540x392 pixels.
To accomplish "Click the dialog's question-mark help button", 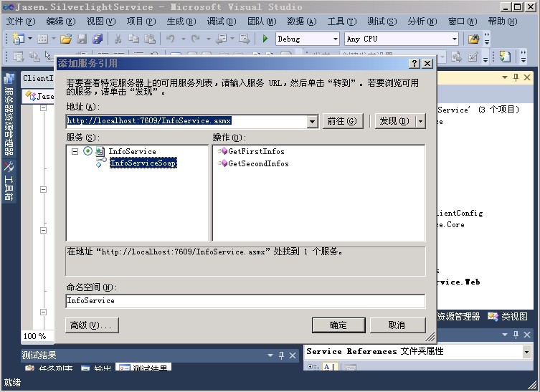I will click(x=415, y=63).
